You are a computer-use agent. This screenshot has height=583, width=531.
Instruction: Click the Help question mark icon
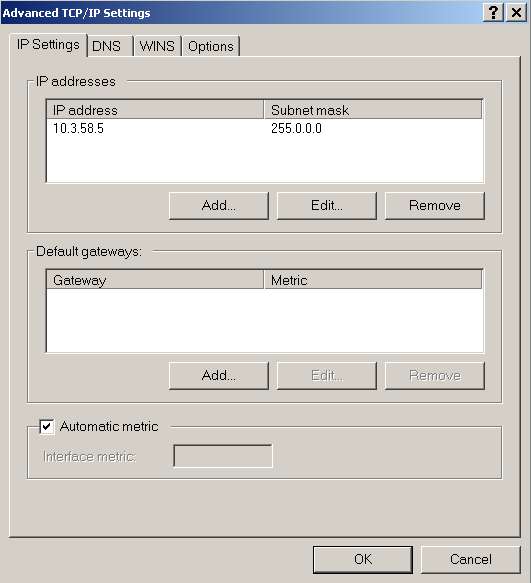[493, 13]
